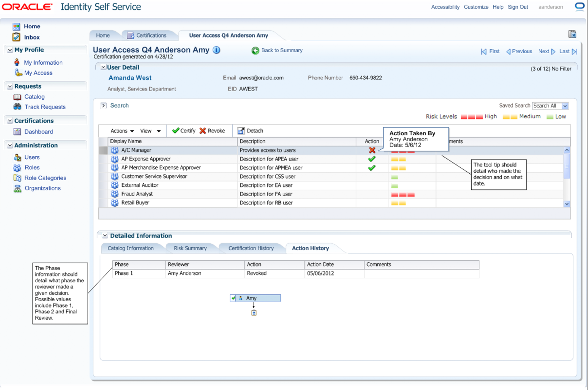The height and width of the screenshot is (390, 588).
Task: Open the View dropdown menu
Action: 150,131
